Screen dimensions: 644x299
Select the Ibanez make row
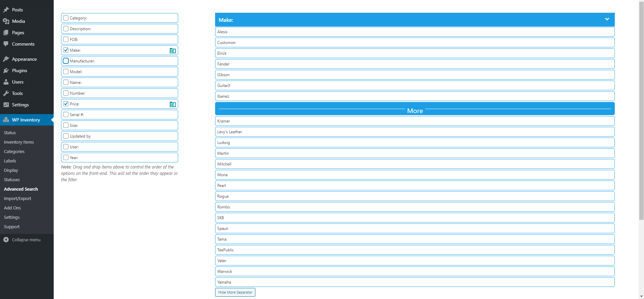415,96
